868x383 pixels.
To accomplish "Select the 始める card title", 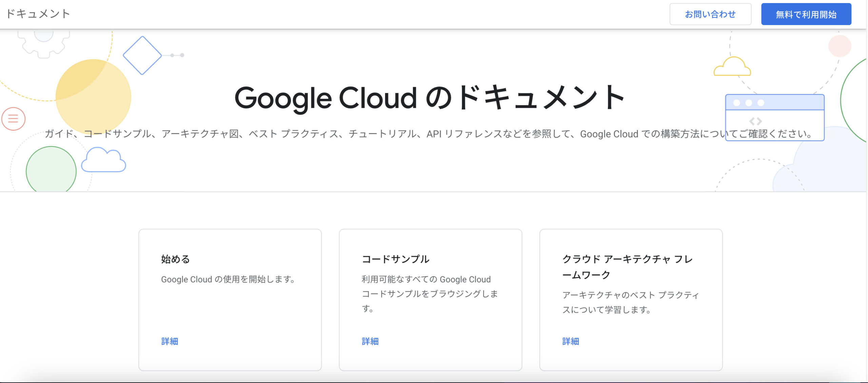I will 175,259.
